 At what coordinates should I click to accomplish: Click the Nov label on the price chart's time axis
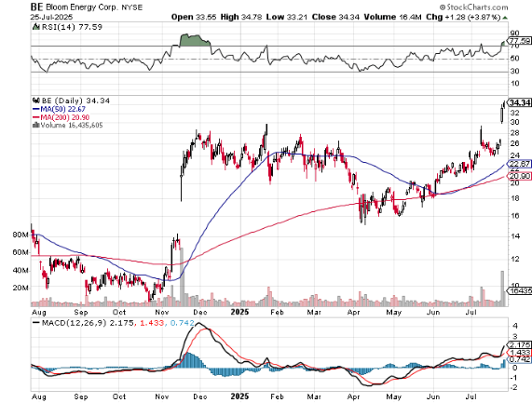pos(162,312)
